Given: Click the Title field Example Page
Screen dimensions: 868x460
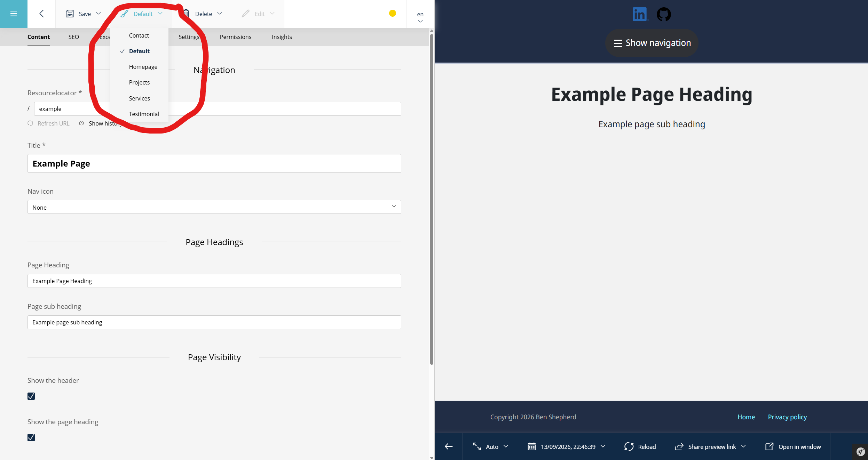Looking at the screenshot, I should tap(214, 163).
